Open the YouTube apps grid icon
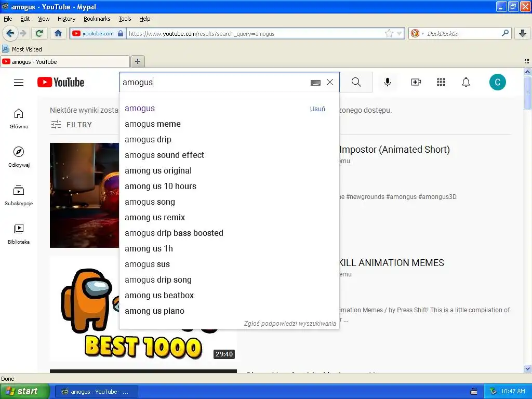Screen dimensions: 532x399 pyautogui.click(x=441, y=82)
